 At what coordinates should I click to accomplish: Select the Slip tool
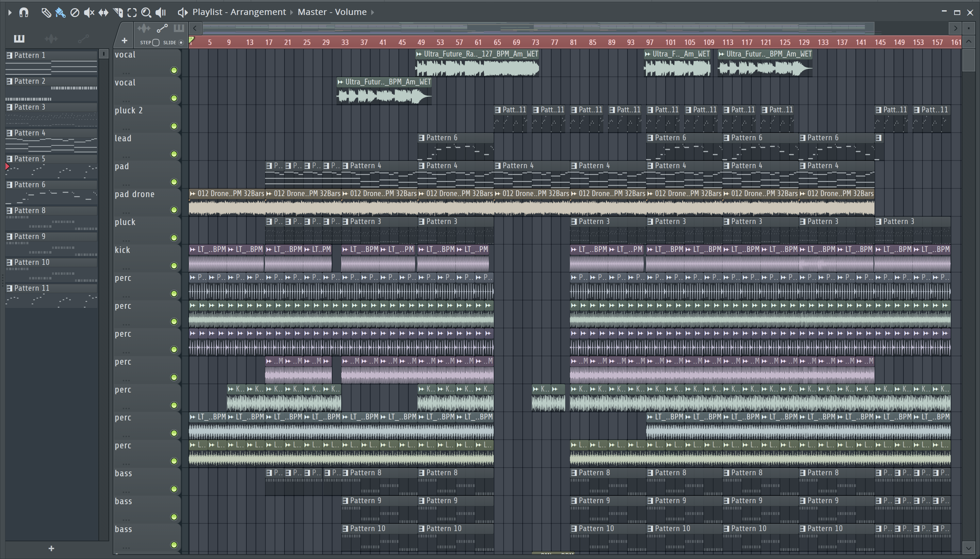pyautogui.click(x=103, y=13)
